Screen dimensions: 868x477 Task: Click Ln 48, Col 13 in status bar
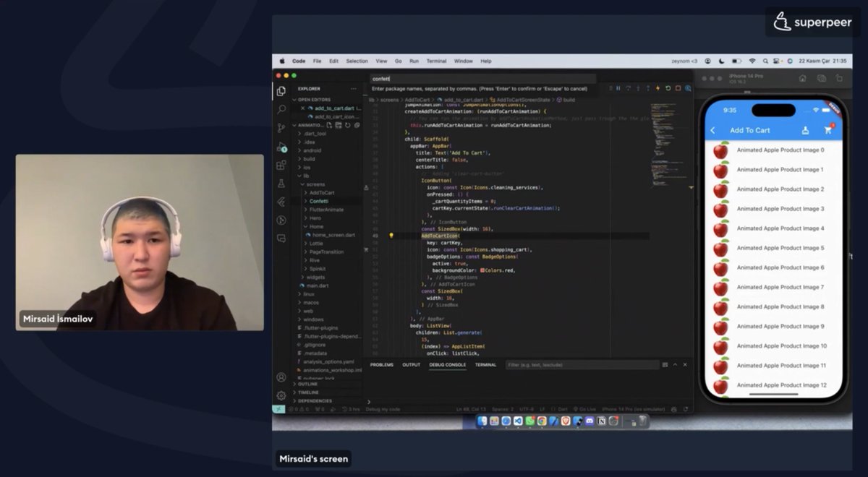click(470, 409)
